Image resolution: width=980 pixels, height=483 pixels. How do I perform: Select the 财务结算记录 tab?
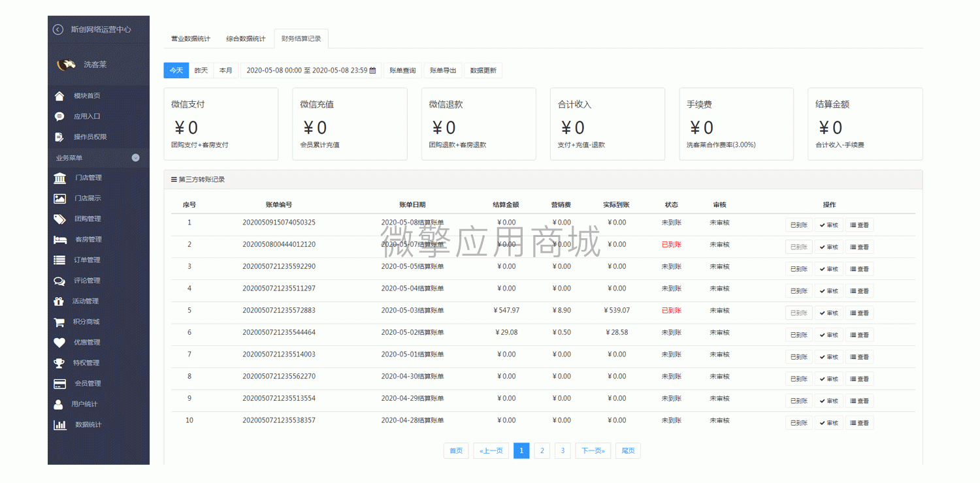301,39
